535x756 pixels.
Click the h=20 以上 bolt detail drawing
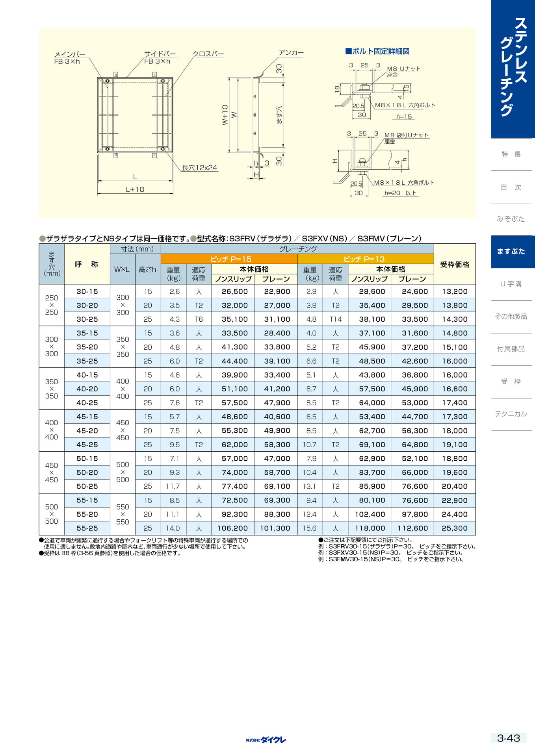pos(384,164)
